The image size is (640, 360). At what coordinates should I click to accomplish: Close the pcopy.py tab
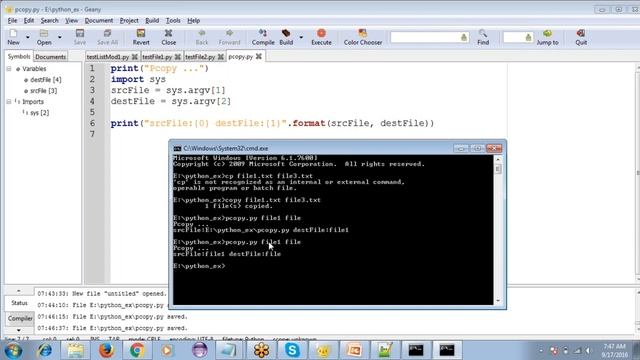click(259, 56)
